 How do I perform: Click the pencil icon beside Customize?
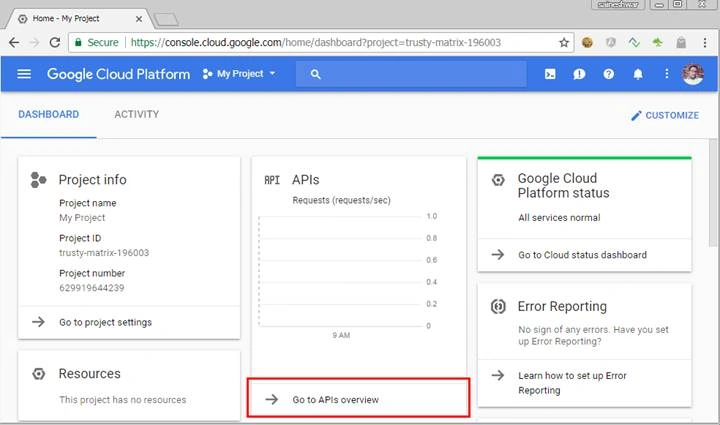[636, 116]
